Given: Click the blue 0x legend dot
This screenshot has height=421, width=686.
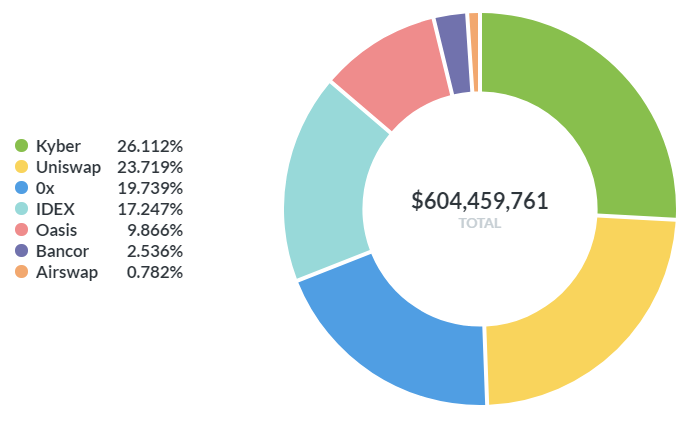Looking at the screenshot, I should coord(21,188).
